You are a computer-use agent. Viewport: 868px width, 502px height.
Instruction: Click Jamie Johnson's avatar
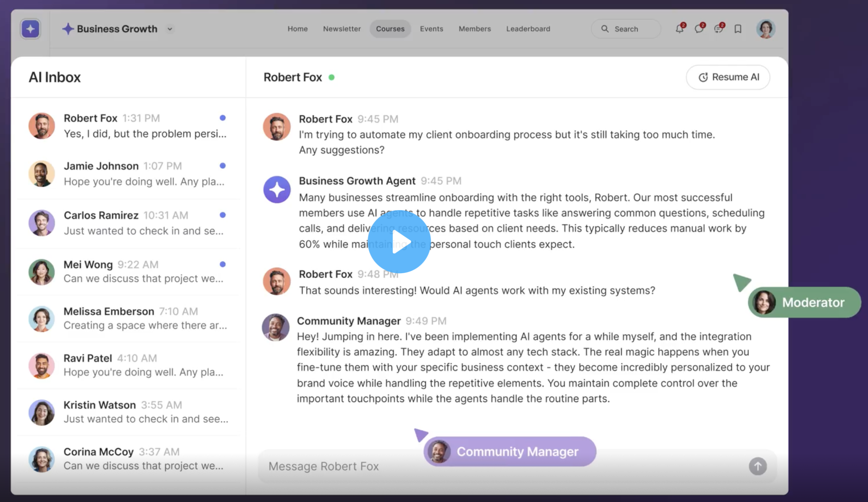[x=42, y=173]
